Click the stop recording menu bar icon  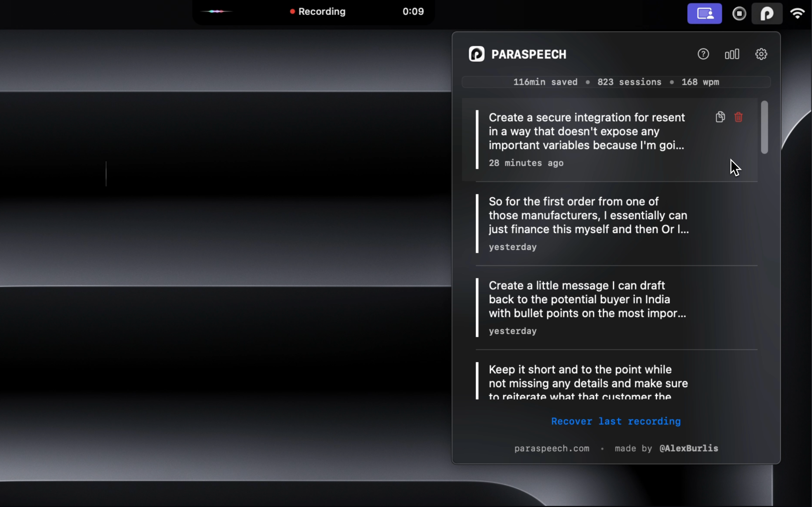[x=739, y=14]
